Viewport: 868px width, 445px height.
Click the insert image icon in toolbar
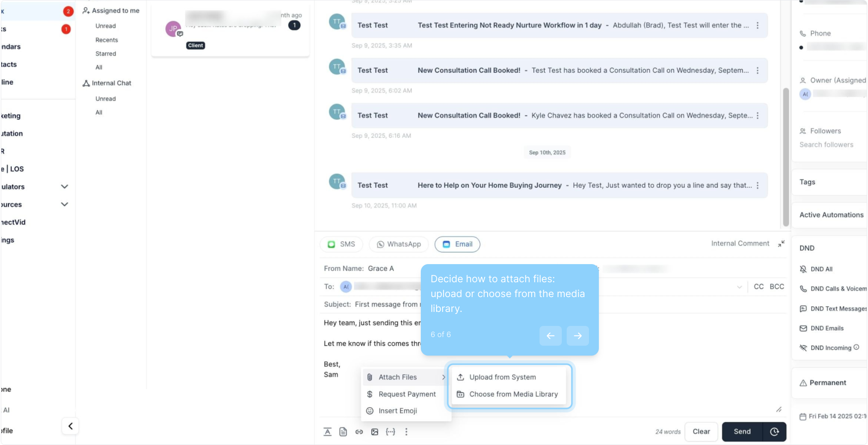(x=375, y=431)
